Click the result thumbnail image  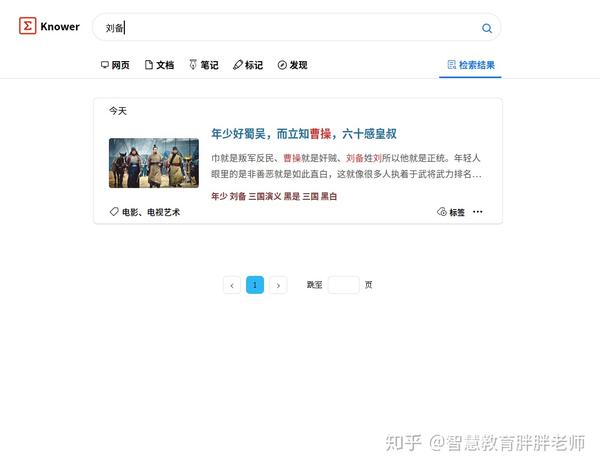coord(154,163)
